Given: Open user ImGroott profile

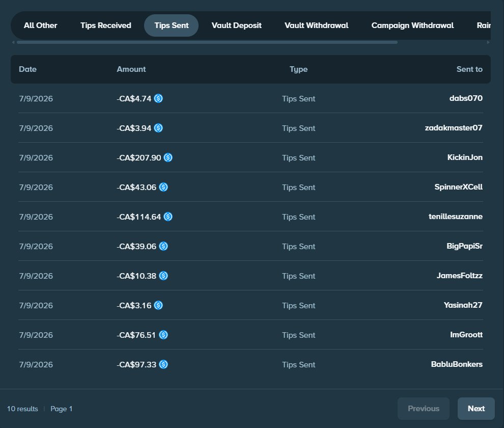Looking at the screenshot, I should [x=466, y=335].
